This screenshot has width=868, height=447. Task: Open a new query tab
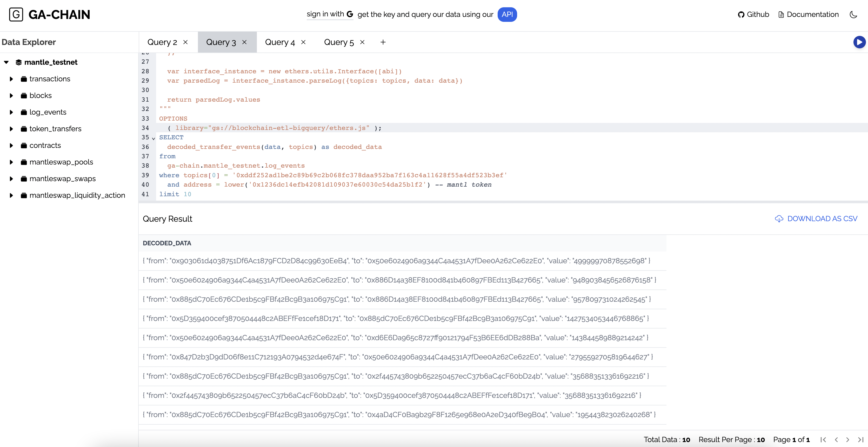click(x=383, y=42)
